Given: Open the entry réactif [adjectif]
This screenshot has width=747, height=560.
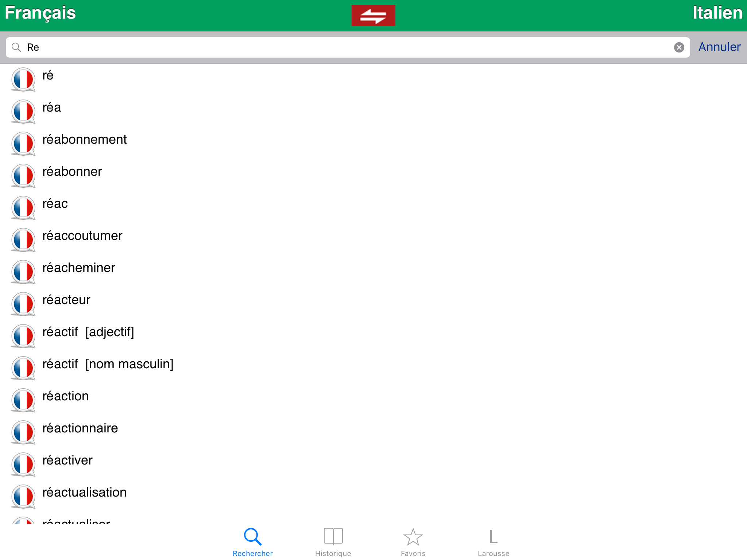Looking at the screenshot, I should tap(88, 332).
